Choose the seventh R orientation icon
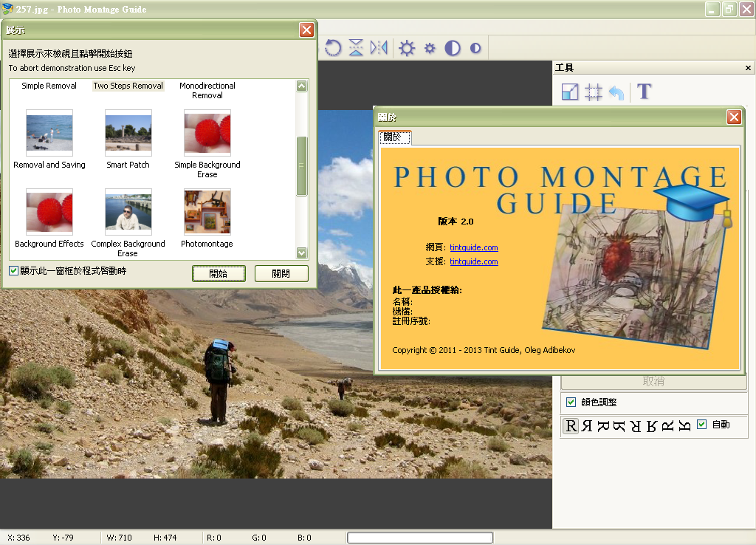Image resolution: width=756 pixels, height=545 pixels. point(667,426)
